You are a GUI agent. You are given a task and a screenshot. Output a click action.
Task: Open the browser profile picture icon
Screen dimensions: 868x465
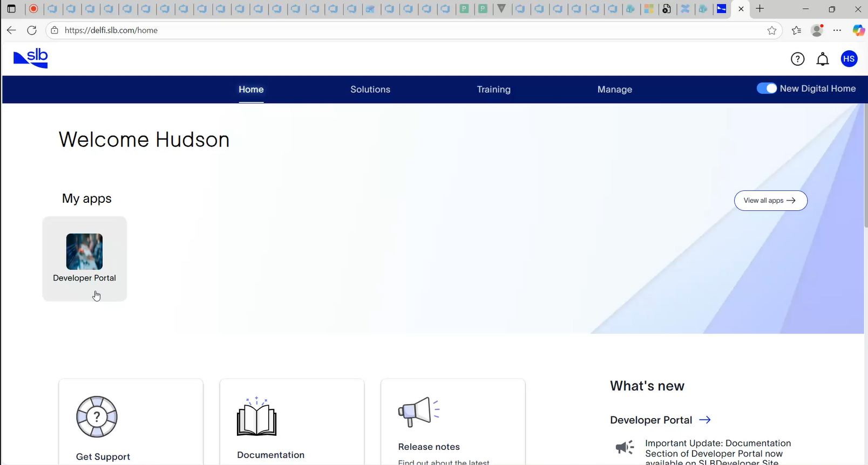pos(817,30)
